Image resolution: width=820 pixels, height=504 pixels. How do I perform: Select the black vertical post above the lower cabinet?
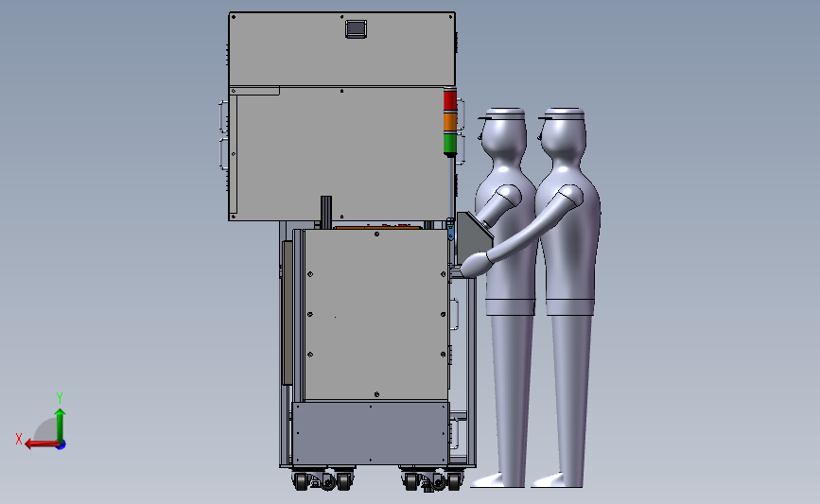tap(326, 212)
